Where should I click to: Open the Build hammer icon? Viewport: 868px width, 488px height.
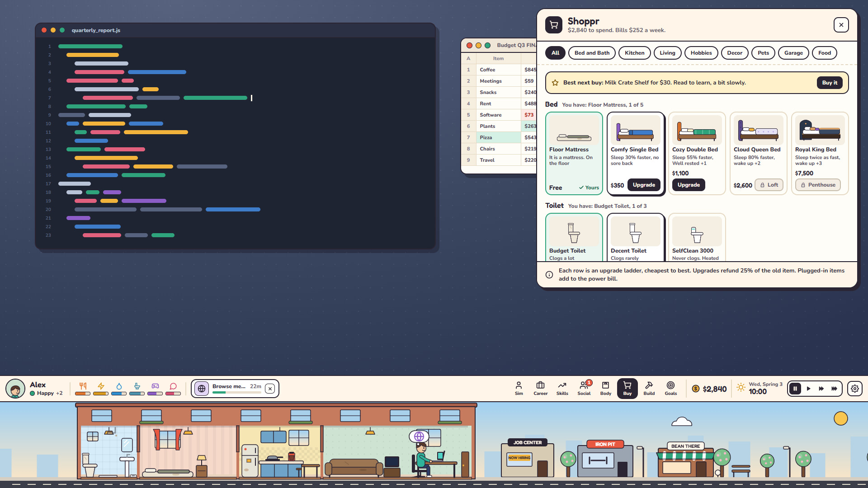pyautogui.click(x=649, y=389)
